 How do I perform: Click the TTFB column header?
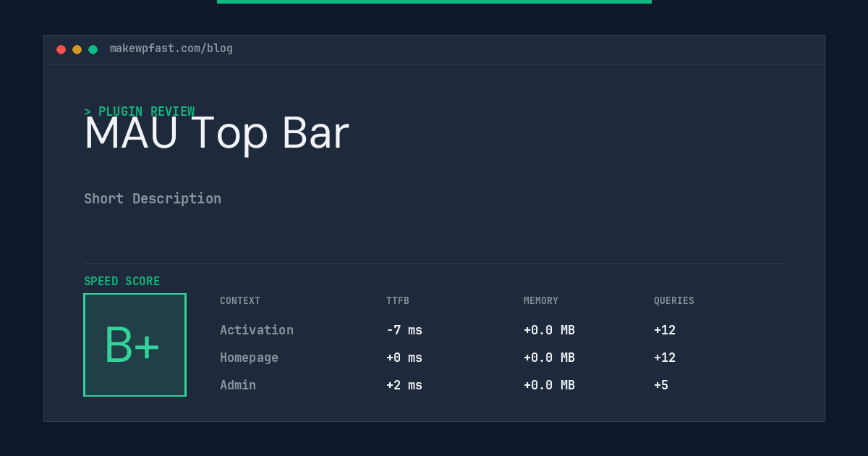point(398,301)
